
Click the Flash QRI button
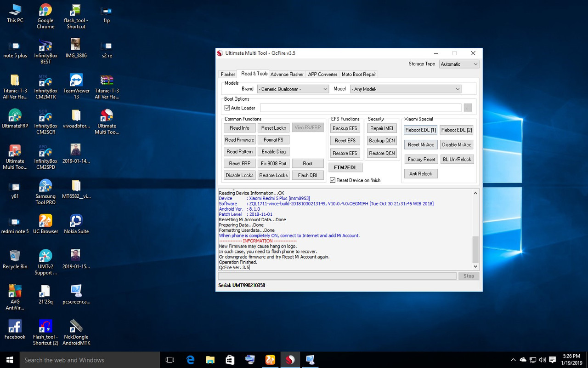(x=307, y=175)
